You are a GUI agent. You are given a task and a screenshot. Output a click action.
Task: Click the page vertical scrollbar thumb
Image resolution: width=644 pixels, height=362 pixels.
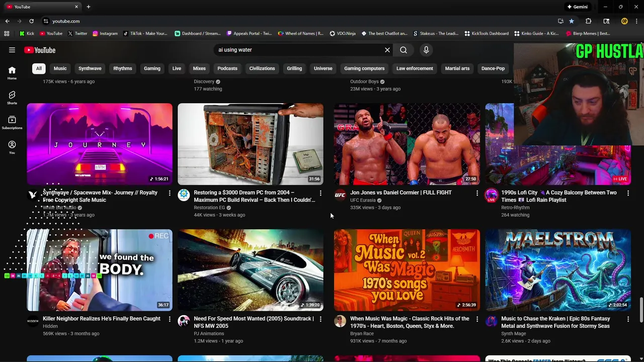(x=641, y=310)
